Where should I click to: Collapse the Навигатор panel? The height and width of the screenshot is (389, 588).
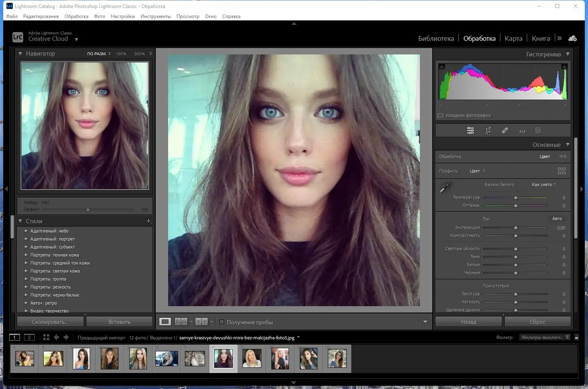click(x=20, y=53)
